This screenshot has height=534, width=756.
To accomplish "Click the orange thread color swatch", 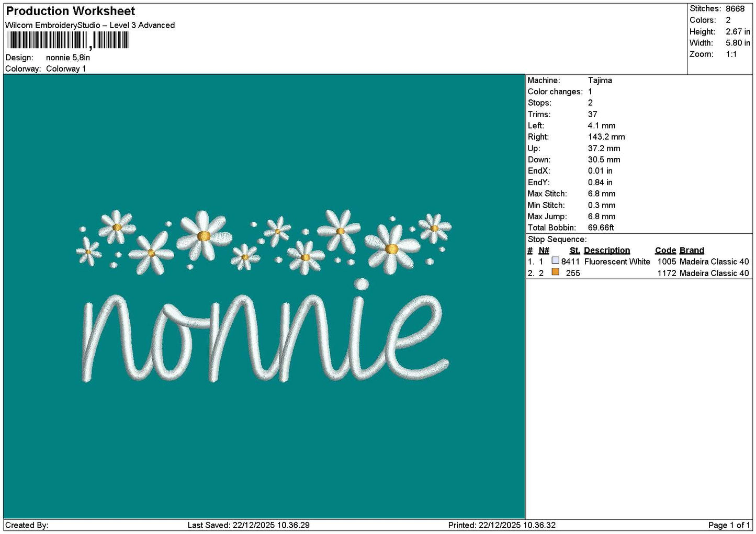I will pos(555,272).
